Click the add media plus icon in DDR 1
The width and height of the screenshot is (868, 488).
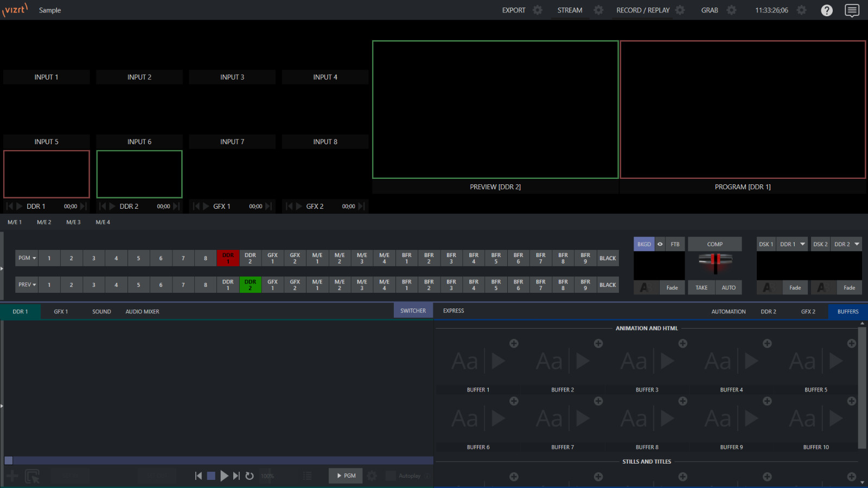(12, 476)
